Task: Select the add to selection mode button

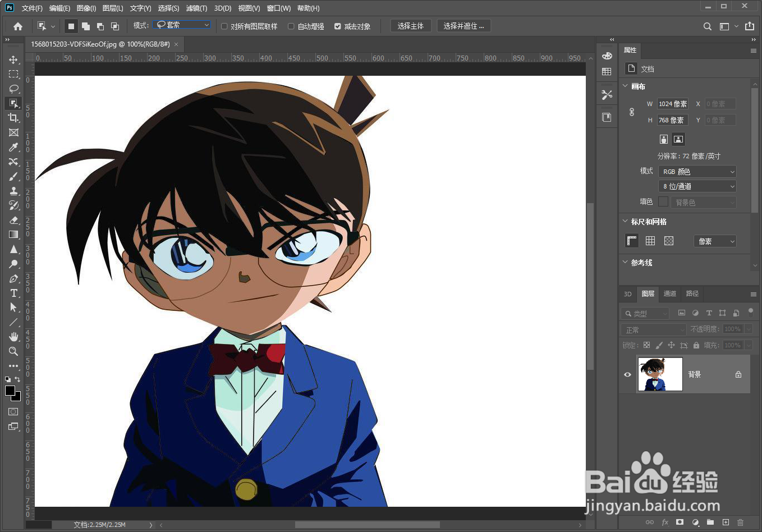Action: pos(86,26)
